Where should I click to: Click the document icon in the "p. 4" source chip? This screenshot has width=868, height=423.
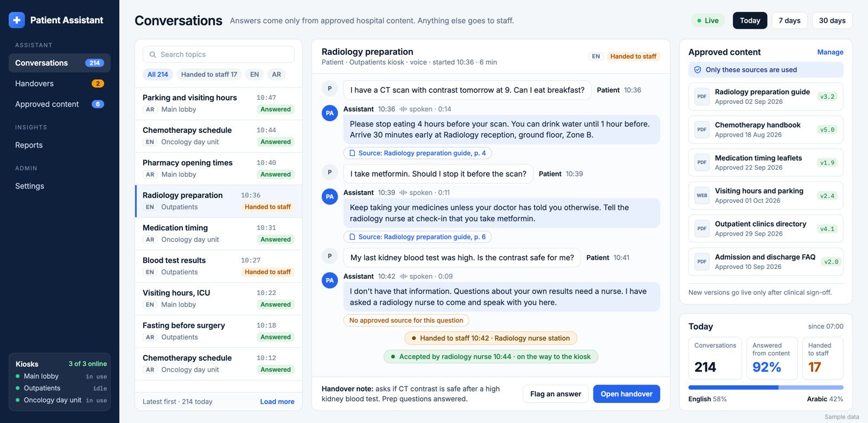tap(352, 153)
